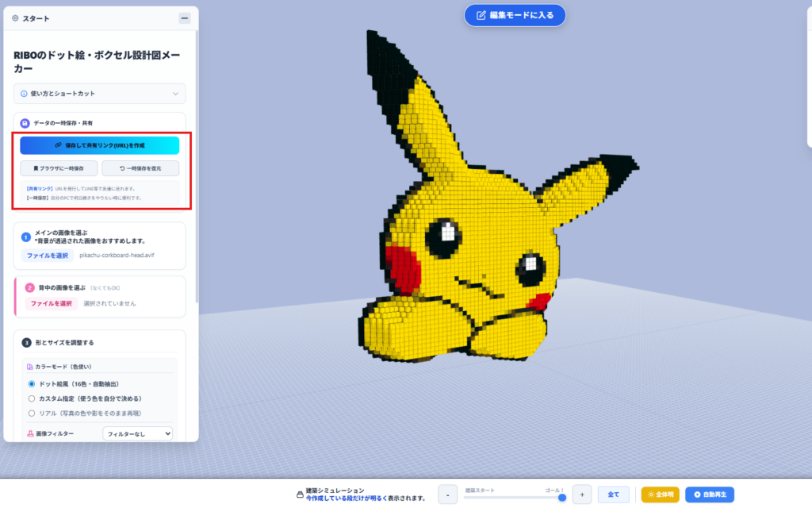Choose the main image file via the blue ファイルを選択
The image size is (812, 508).
[47, 256]
